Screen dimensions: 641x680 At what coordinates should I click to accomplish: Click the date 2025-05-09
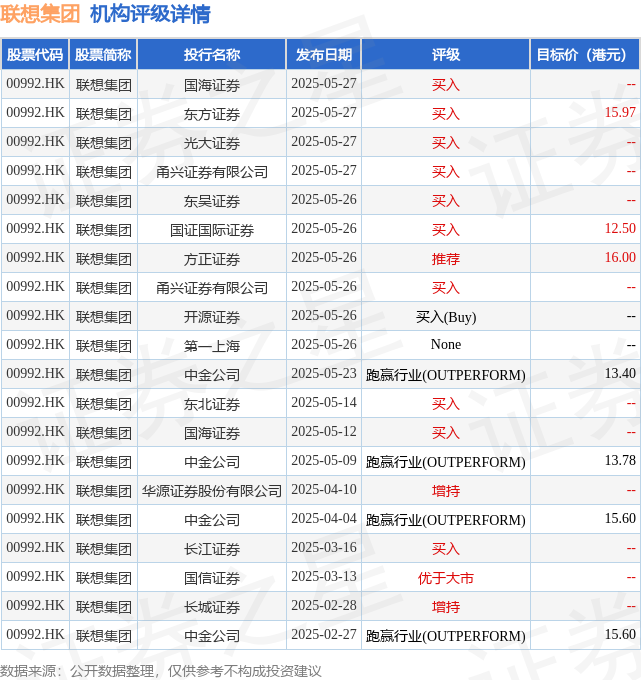[x=324, y=460]
